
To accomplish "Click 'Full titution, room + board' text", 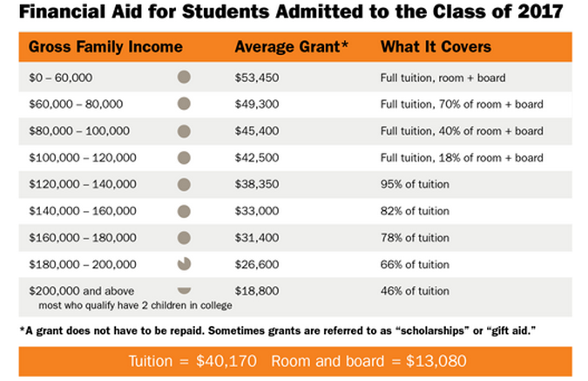I will tap(443, 78).
